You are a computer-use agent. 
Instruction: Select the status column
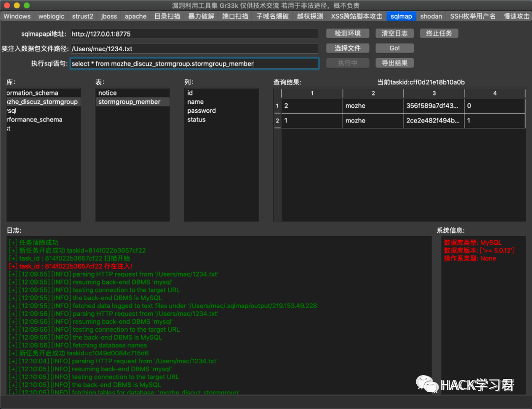221,120
